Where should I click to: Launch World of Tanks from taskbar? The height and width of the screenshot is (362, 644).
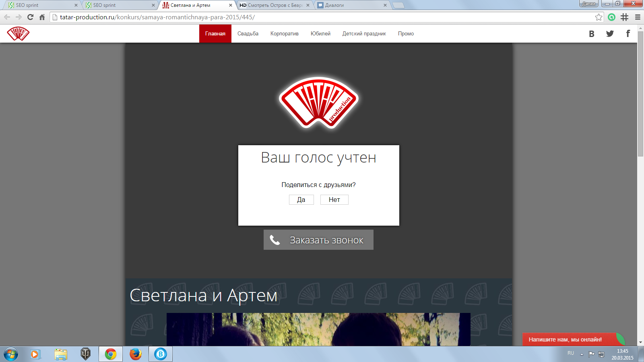pyautogui.click(x=85, y=354)
